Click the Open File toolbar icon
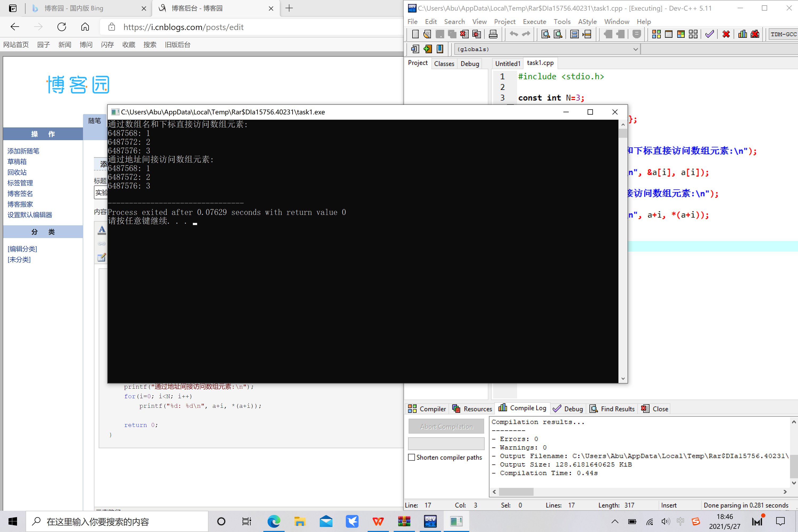Viewport: 798px width, 532px height. (x=427, y=34)
